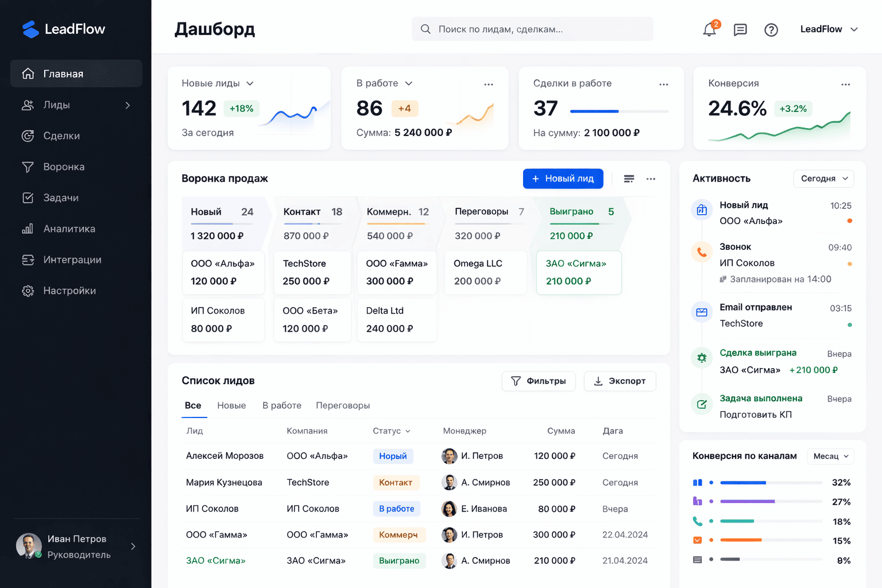Screen dimensions: 882x588
Task: Click the help question mark icon
Action: coord(771,29)
